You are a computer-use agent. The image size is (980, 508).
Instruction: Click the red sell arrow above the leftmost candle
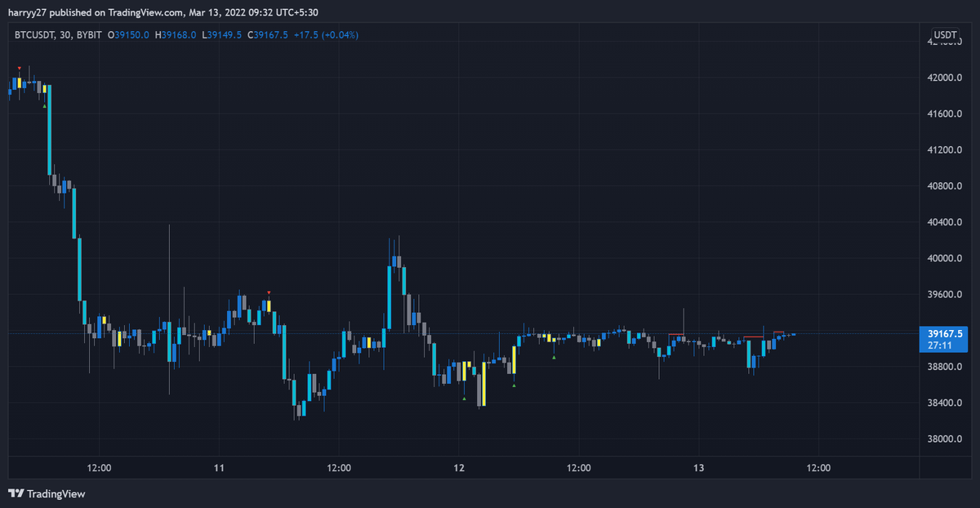(x=20, y=69)
